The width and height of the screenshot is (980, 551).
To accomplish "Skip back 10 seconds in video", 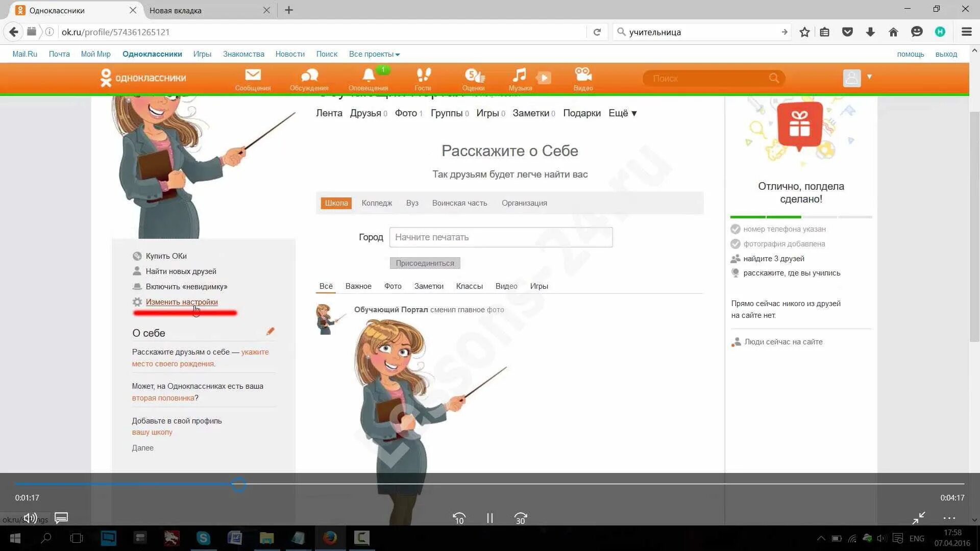I will [x=459, y=518].
